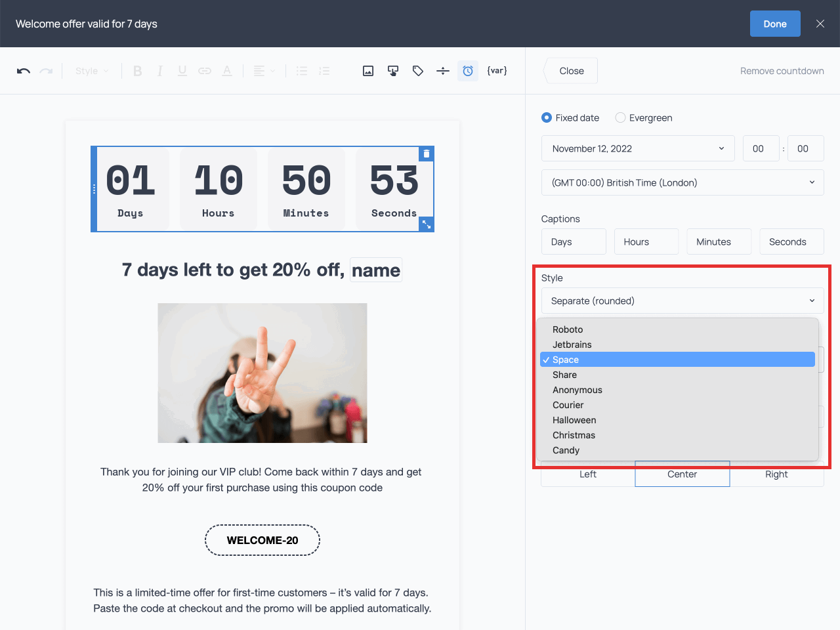Edit the Minutes caption field
This screenshot has height=630, width=840.
pos(719,241)
